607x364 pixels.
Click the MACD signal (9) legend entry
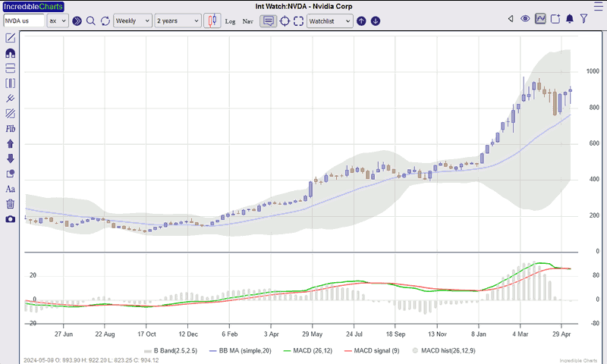coord(372,351)
